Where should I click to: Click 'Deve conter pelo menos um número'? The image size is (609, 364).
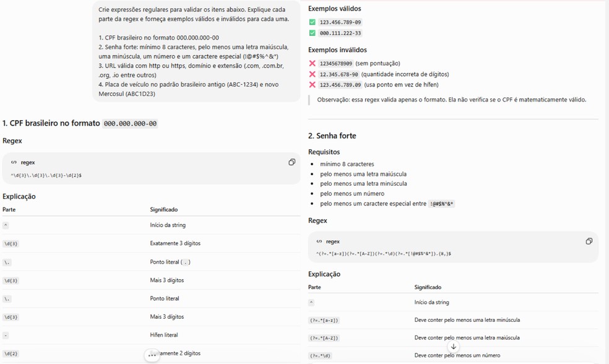(457, 355)
